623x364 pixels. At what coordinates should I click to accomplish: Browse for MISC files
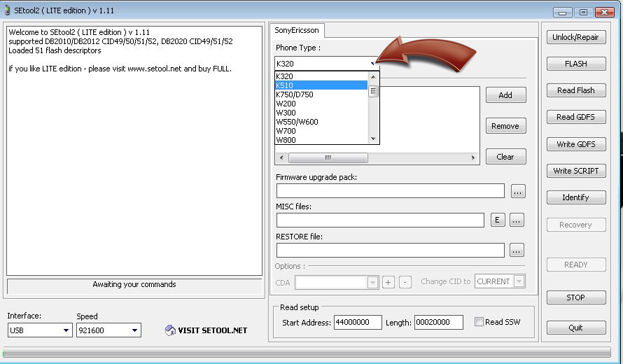click(x=517, y=220)
